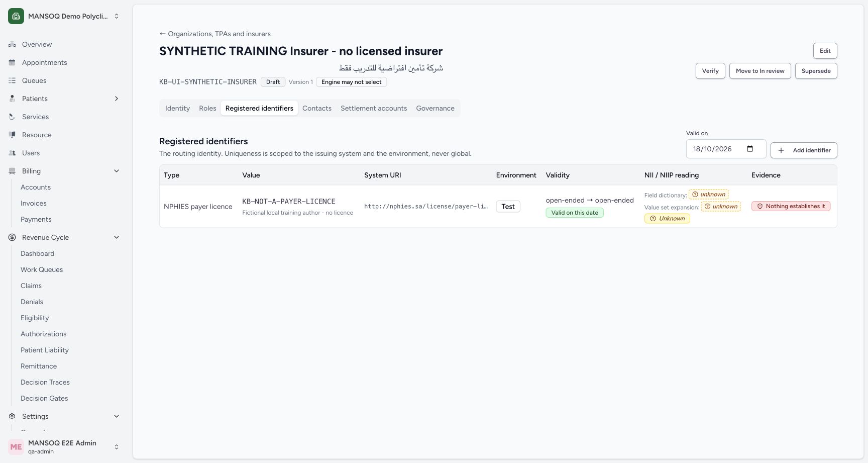The width and height of the screenshot is (868, 463).
Task: Switch to the Identity tab
Action: tap(177, 109)
